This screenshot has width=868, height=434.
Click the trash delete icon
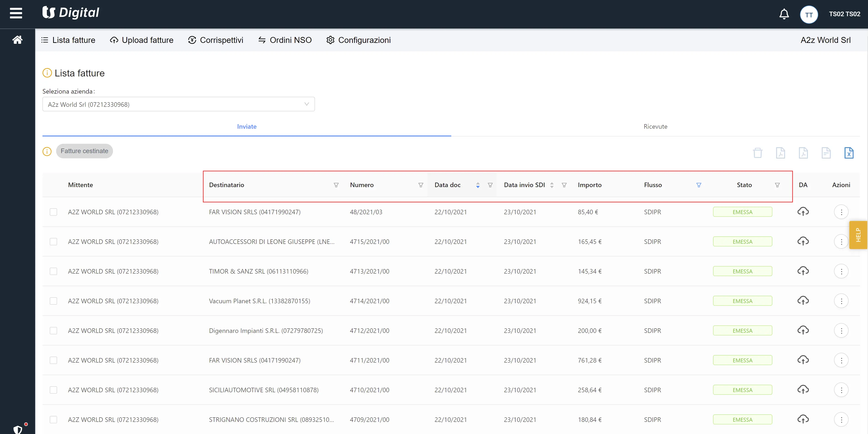[758, 153]
